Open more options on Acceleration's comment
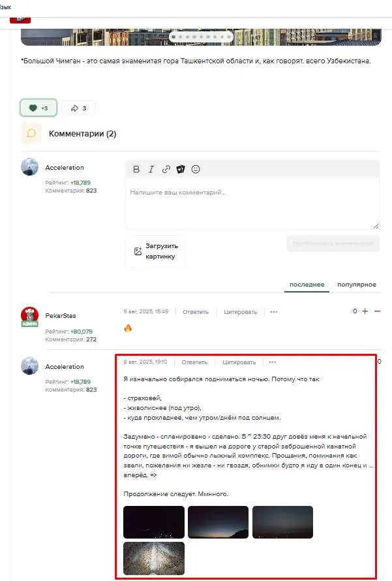Image resolution: width=392 pixels, height=581 pixels. pyautogui.click(x=273, y=362)
